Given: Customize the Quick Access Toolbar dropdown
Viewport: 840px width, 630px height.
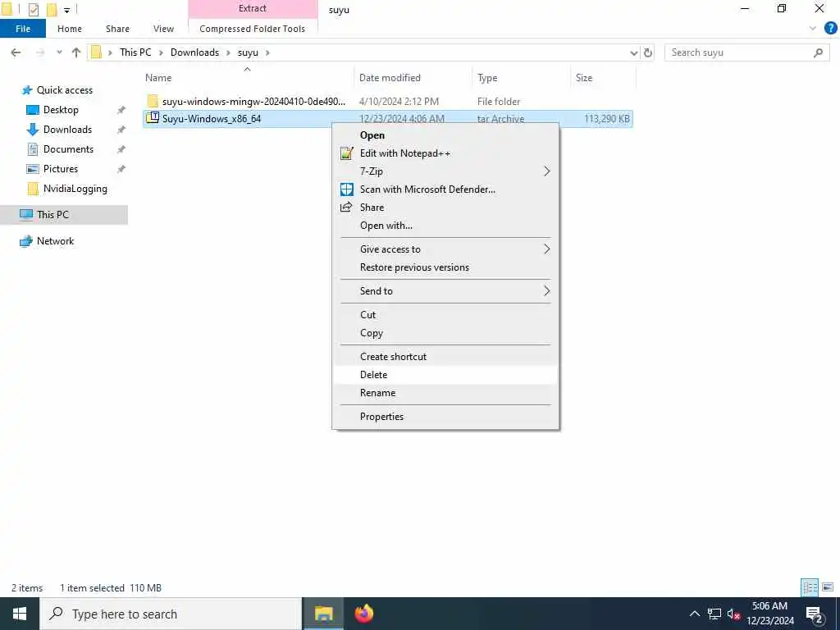Looking at the screenshot, I should click(x=67, y=10).
